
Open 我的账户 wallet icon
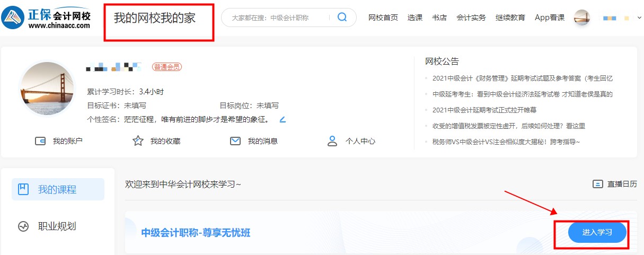tap(39, 141)
